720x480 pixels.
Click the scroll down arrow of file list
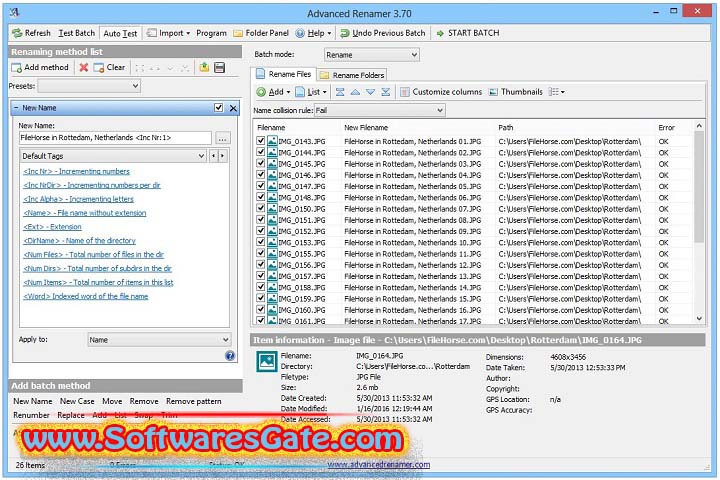(699, 318)
